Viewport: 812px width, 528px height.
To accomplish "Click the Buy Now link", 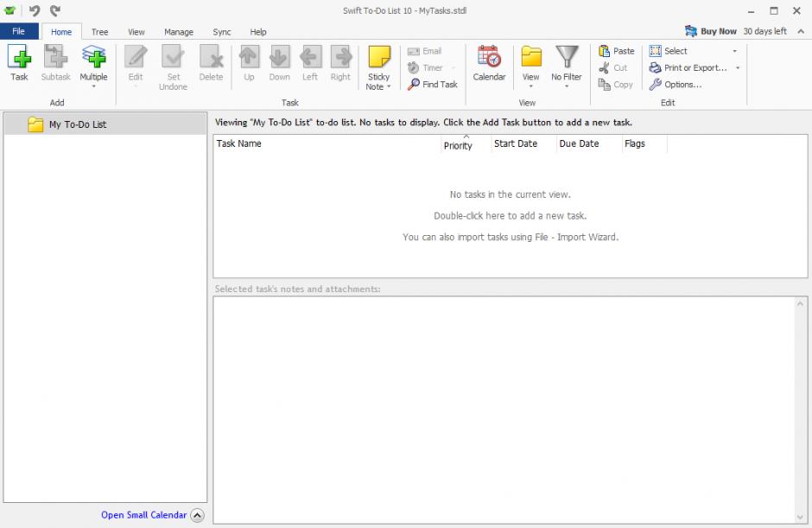I will point(718,31).
